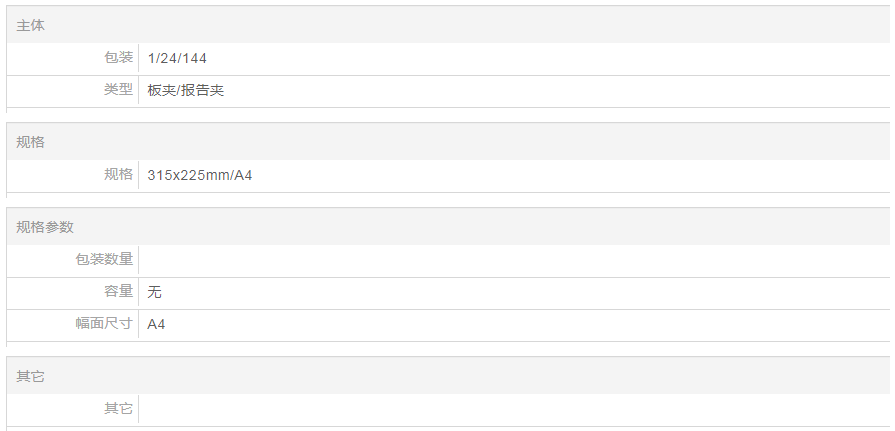The width and height of the screenshot is (895, 431).
Task: Click the 规格参数 section header
Action: click(45, 227)
